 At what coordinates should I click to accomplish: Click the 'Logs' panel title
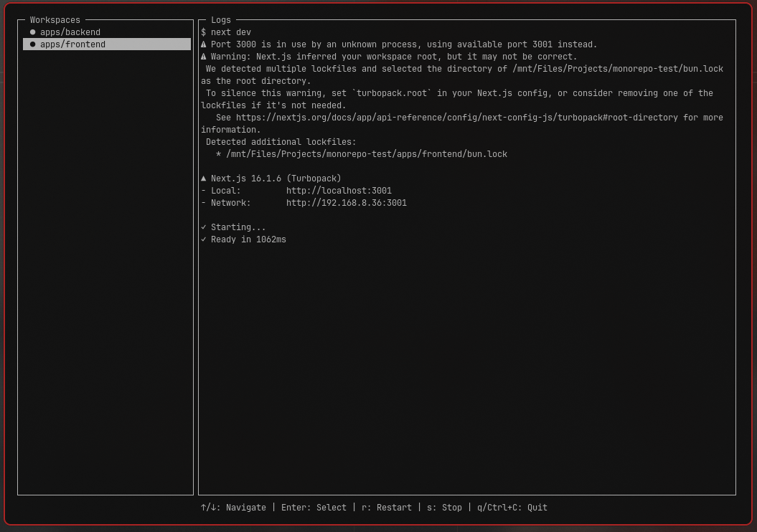coord(220,20)
